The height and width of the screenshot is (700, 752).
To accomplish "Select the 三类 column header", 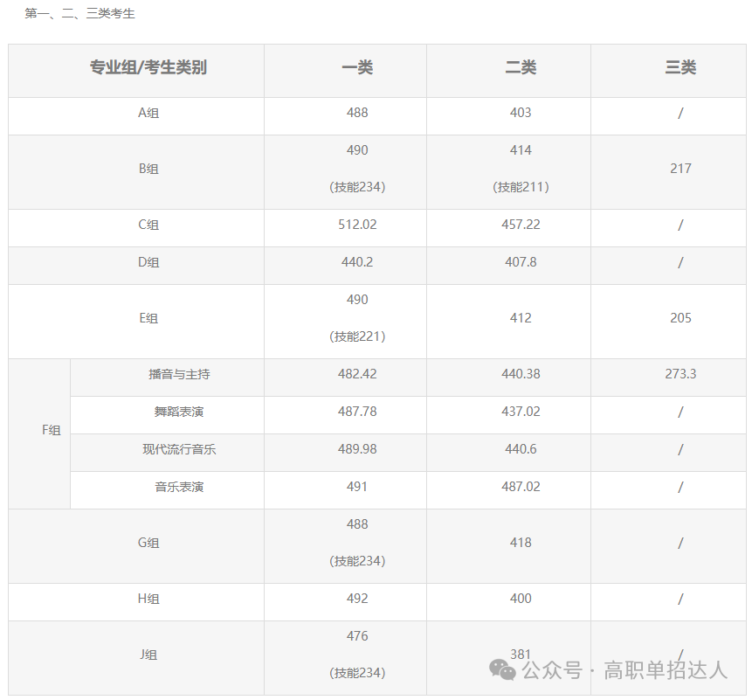I will [x=680, y=71].
